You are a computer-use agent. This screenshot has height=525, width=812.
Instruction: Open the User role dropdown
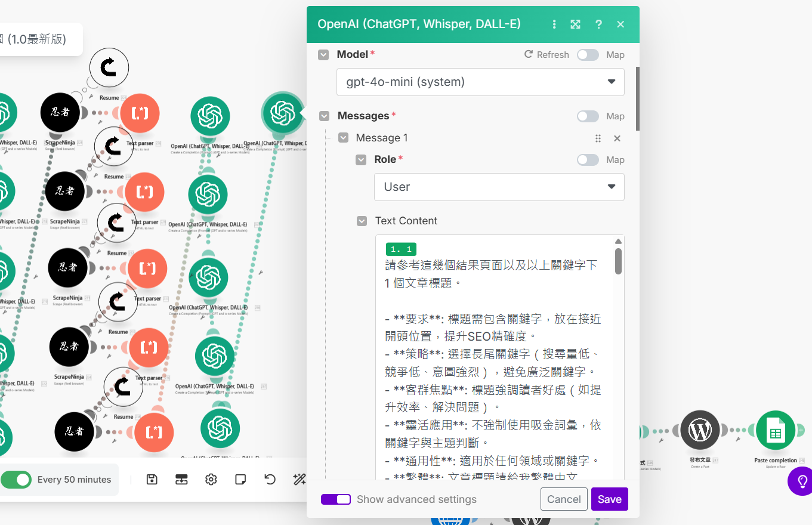(499, 187)
